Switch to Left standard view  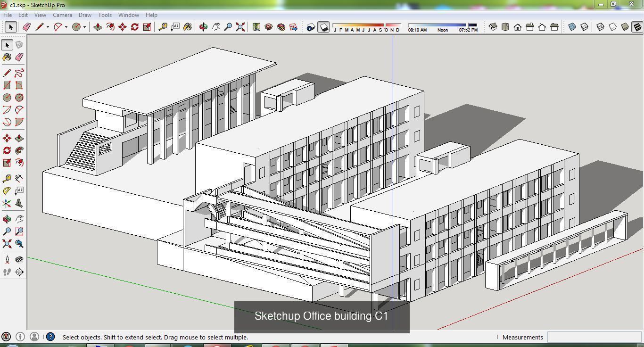tap(554, 27)
